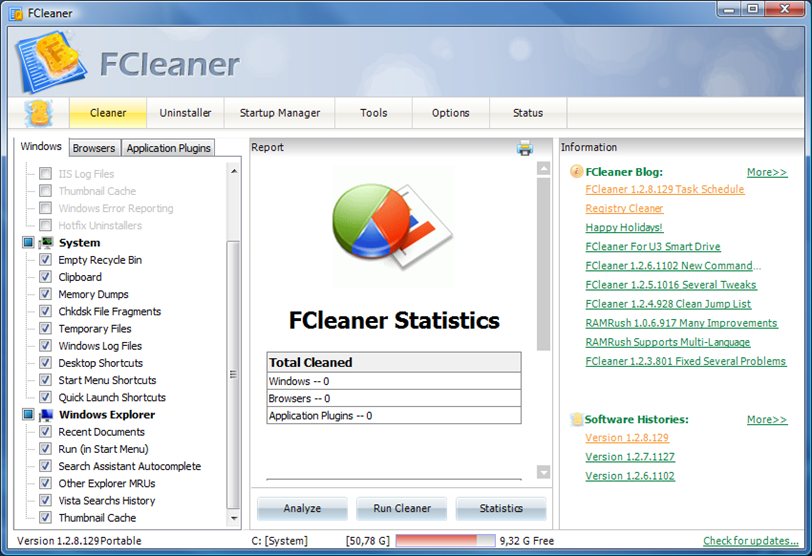Click the report pane scrollbar thumb

[x=543, y=264]
